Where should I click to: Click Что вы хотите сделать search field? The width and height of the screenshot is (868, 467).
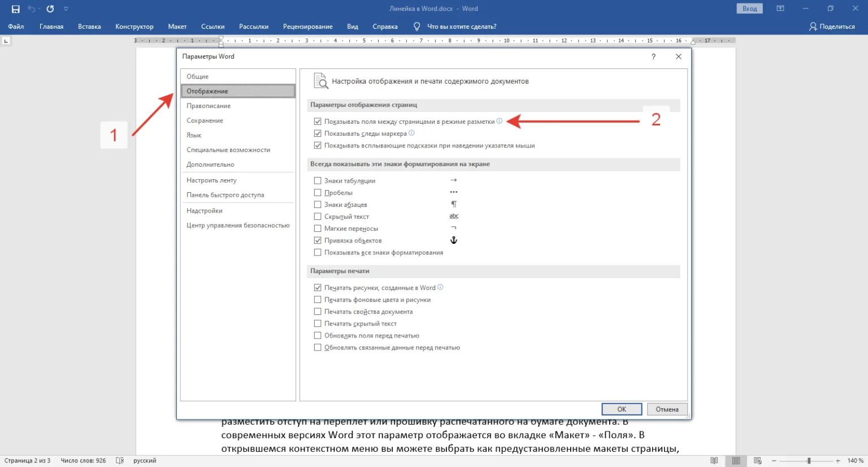462,27
